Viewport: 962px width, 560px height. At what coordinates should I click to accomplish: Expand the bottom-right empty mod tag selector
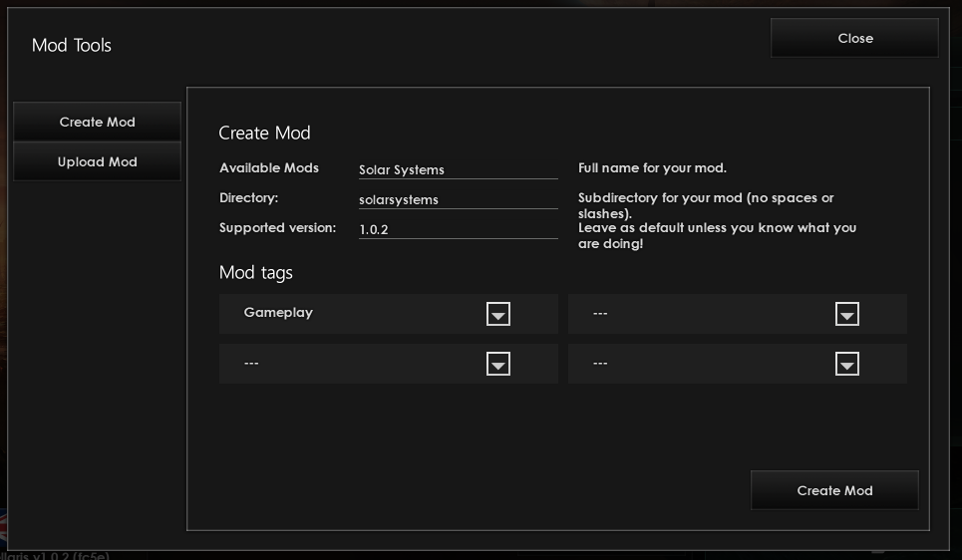(x=737, y=364)
